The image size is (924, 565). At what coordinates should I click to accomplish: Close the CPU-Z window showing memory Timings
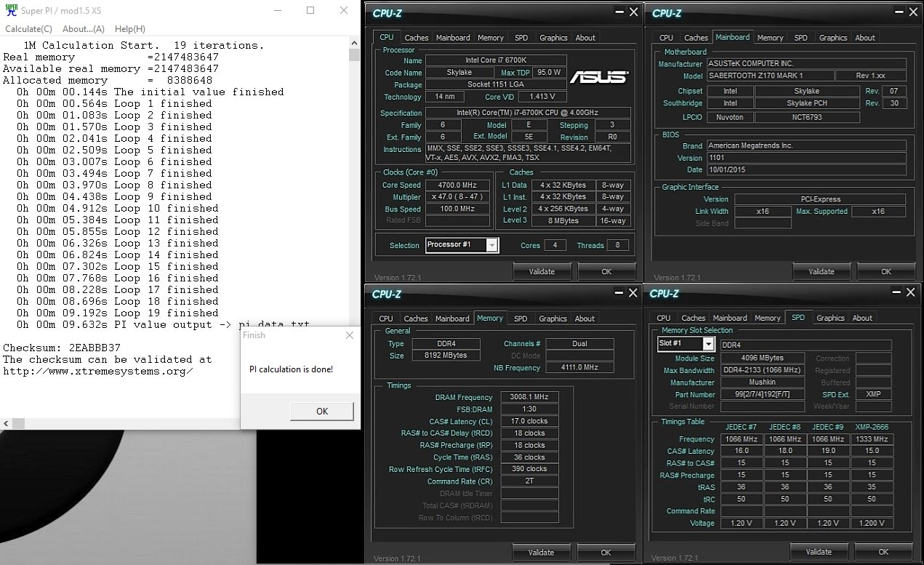(x=633, y=292)
